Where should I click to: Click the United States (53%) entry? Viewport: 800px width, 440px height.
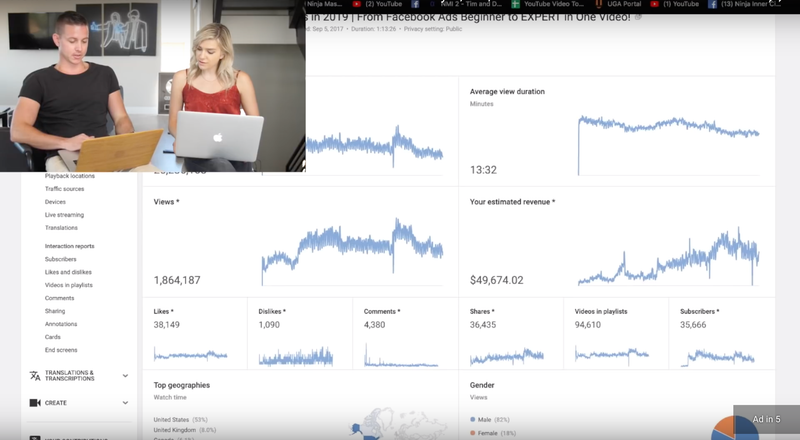[x=181, y=420]
